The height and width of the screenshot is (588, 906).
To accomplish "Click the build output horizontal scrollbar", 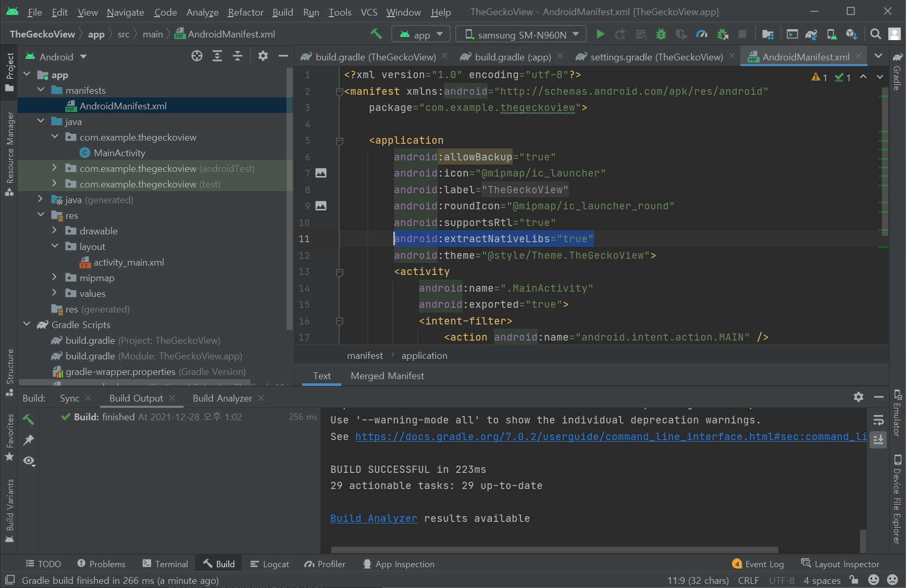I will (x=554, y=549).
